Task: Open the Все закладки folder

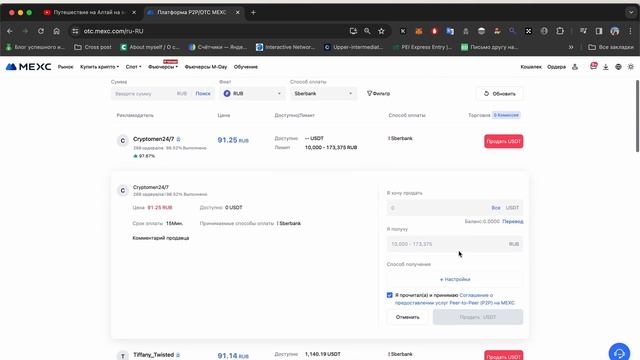Action: (611, 47)
